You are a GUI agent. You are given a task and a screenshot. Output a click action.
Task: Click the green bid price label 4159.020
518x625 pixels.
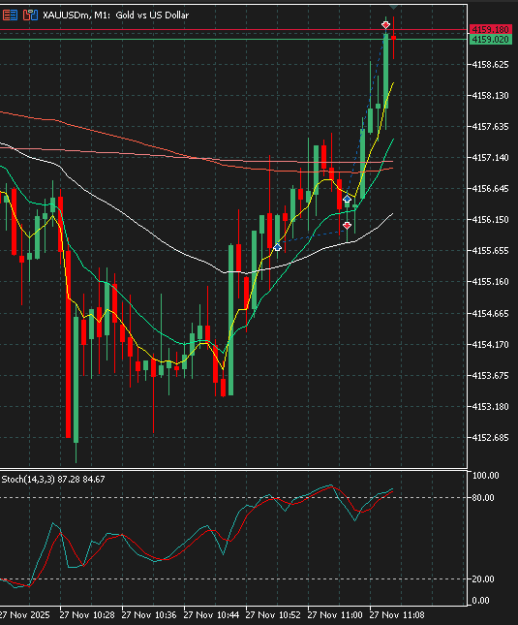pos(491,39)
